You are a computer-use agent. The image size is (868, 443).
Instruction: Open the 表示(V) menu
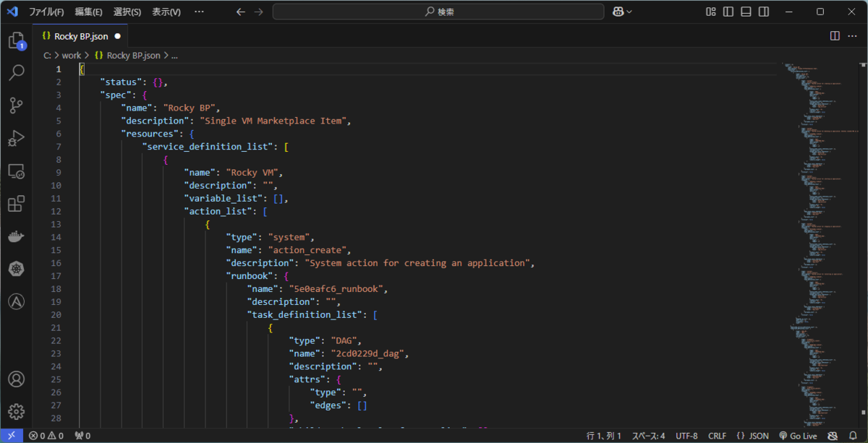(166, 12)
